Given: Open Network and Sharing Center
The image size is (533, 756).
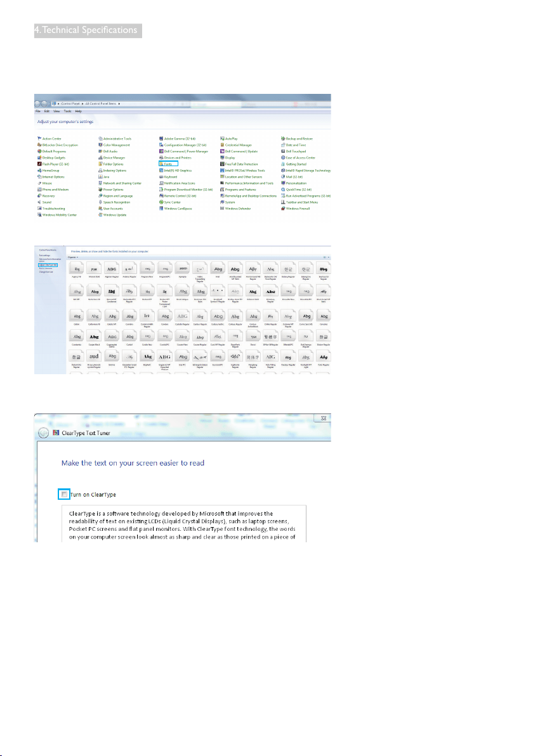Looking at the screenshot, I should coord(120,183).
